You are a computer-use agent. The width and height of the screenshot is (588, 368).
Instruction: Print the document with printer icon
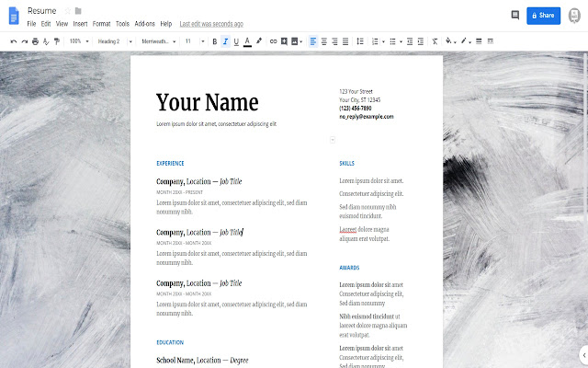tap(35, 41)
